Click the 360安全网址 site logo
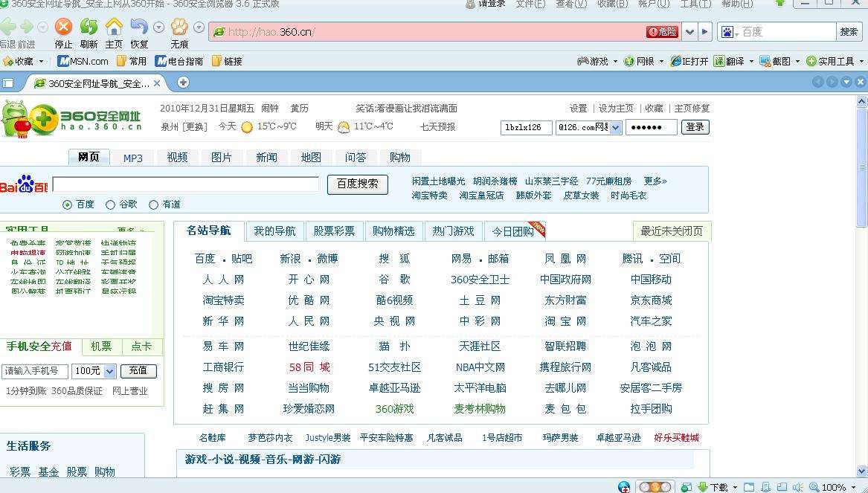This screenshot has height=493, width=868. click(71, 119)
